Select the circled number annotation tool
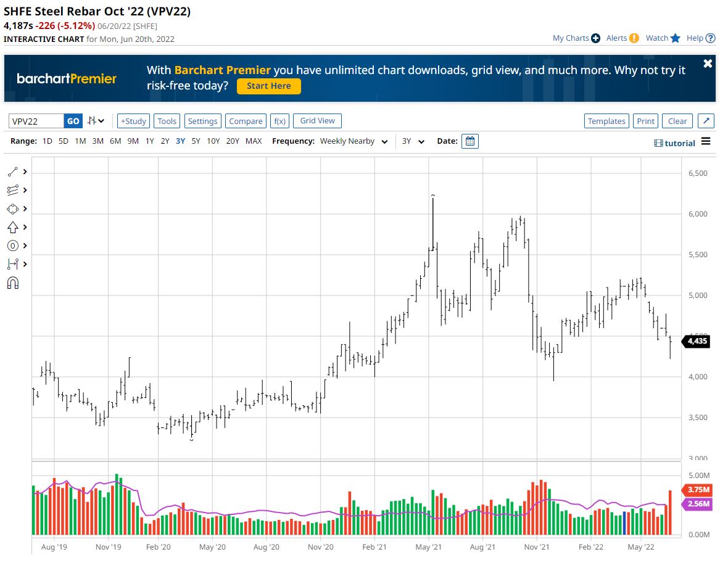The image size is (728, 565). [x=13, y=245]
